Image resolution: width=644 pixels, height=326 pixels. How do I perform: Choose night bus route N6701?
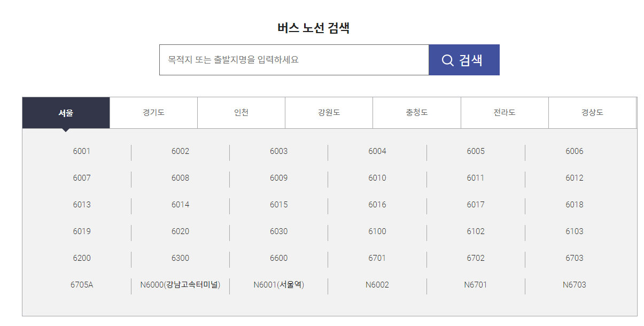click(476, 285)
